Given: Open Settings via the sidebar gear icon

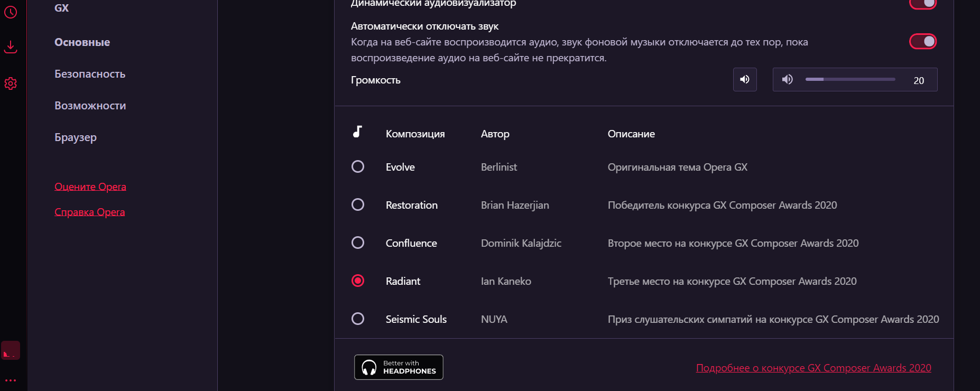Looking at the screenshot, I should [11, 83].
